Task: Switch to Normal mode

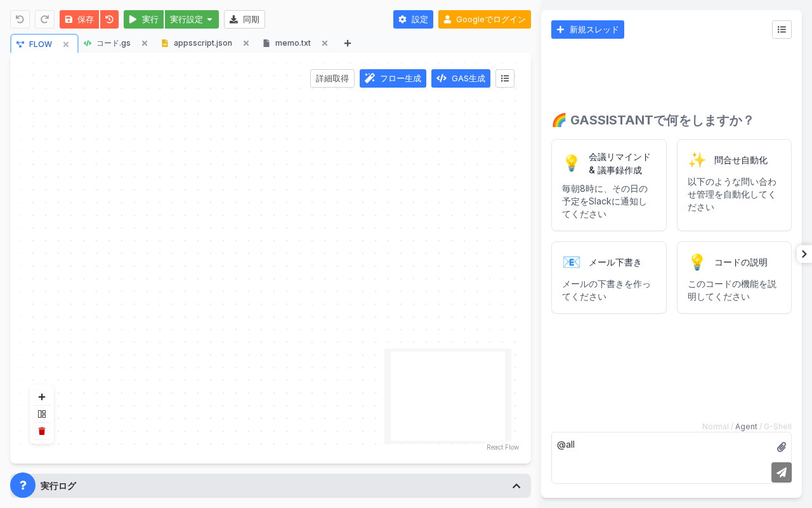Action: point(716,427)
